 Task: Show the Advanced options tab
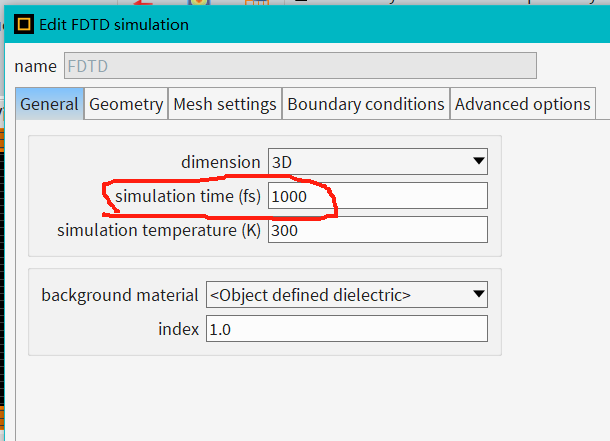click(522, 104)
